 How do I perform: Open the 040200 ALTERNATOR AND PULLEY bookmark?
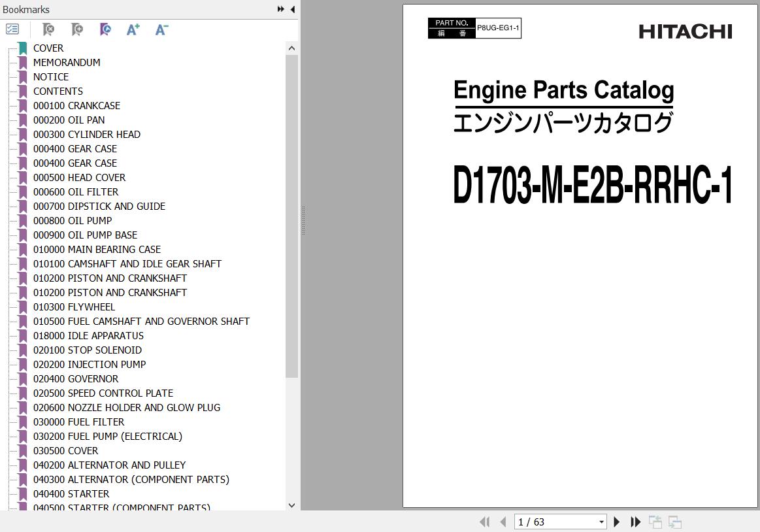coord(110,465)
